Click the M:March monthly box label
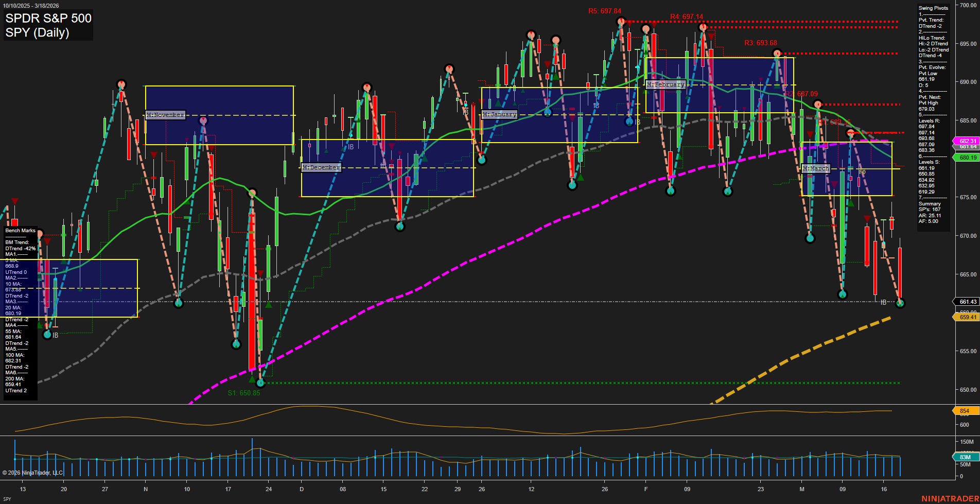The width and height of the screenshot is (980, 504). tap(816, 168)
